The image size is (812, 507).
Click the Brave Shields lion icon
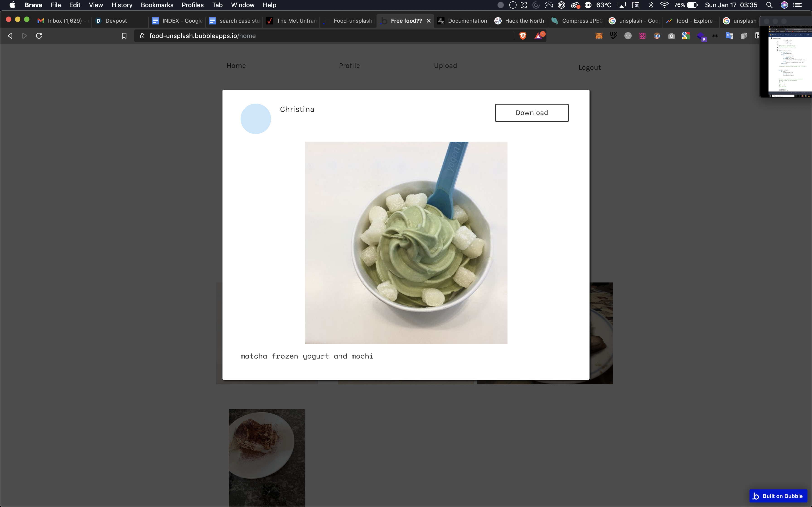522,36
